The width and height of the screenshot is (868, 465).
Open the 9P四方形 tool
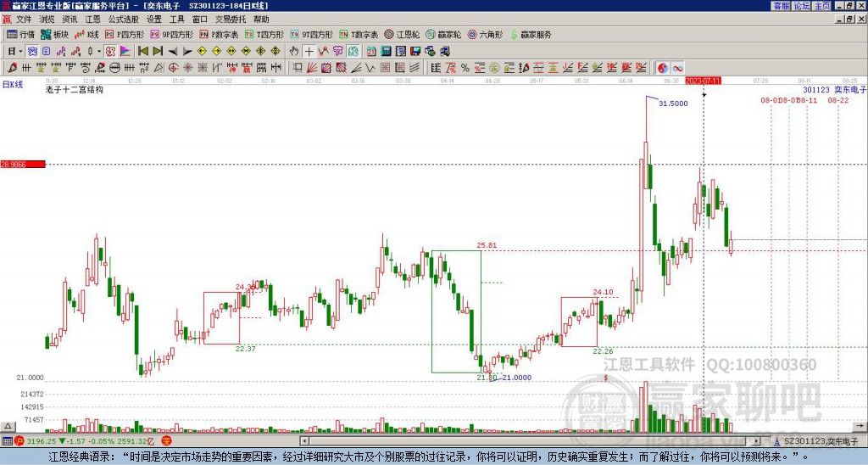coord(171,34)
